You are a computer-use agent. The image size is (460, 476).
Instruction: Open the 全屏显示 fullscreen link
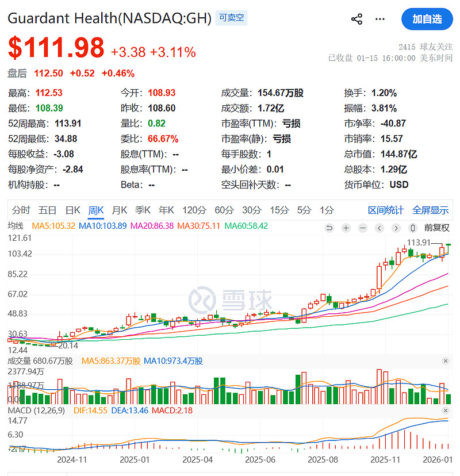click(430, 210)
